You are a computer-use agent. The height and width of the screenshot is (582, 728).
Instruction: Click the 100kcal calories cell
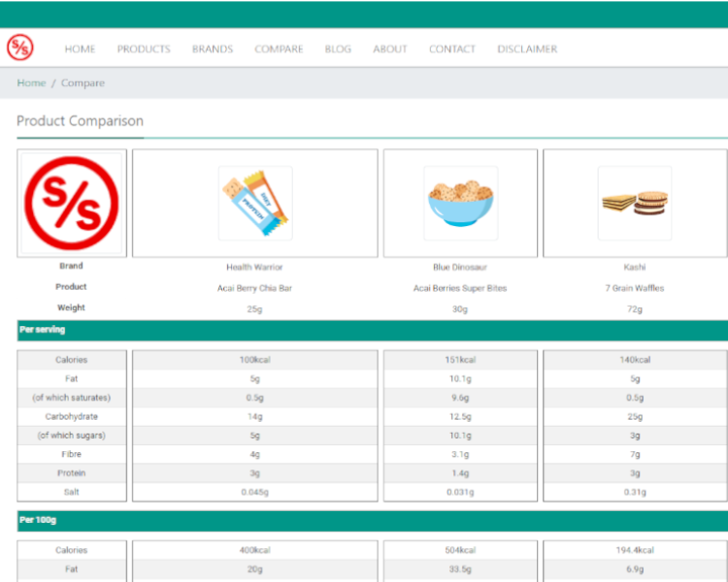[x=255, y=360]
